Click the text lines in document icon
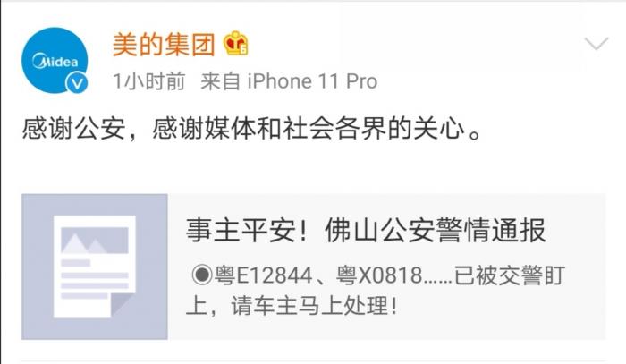 pos(95,279)
